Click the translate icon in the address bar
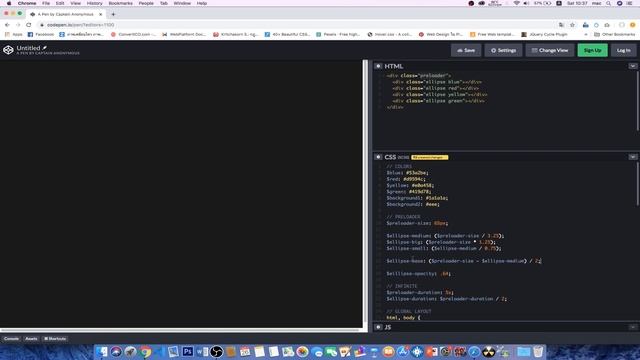Image resolution: width=640 pixels, height=360 pixels. click(x=562, y=25)
